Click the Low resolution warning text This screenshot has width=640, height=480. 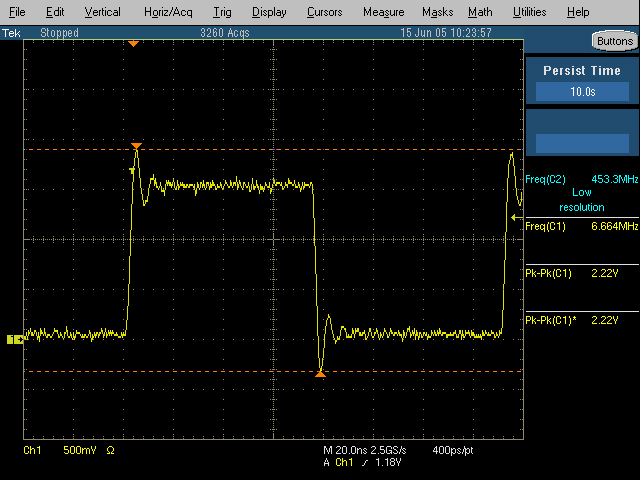pos(582,200)
